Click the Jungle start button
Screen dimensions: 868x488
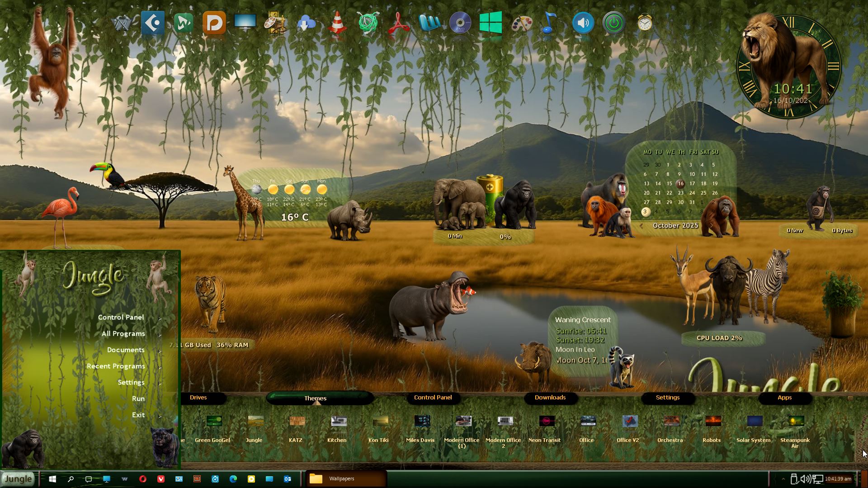(18, 479)
